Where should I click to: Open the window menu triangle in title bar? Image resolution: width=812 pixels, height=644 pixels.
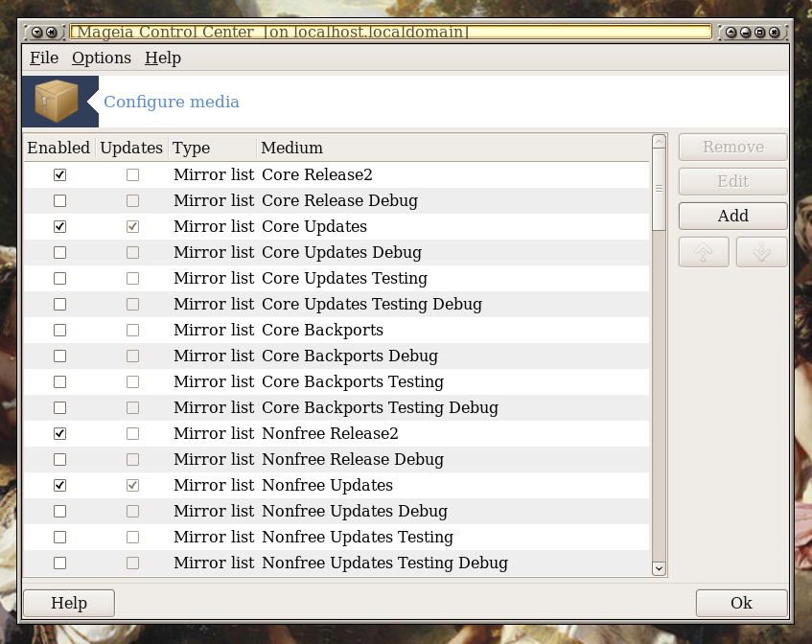36,32
